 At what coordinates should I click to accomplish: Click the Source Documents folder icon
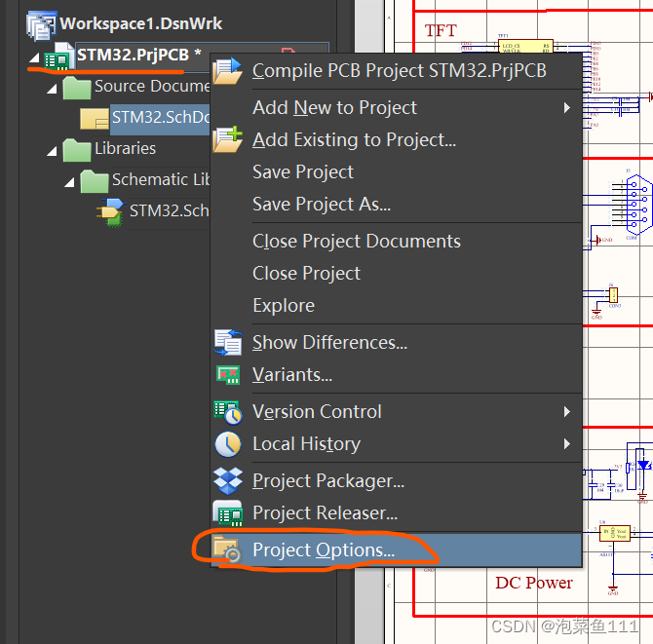77,88
